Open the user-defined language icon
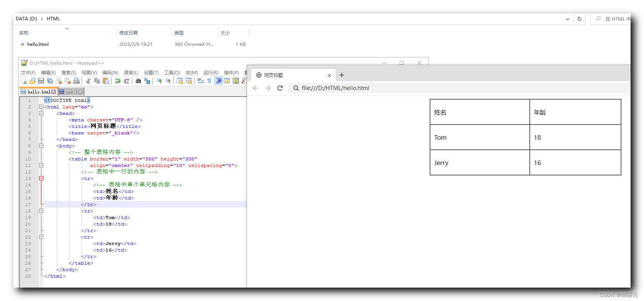This screenshot has width=644, height=301. [227, 81]
